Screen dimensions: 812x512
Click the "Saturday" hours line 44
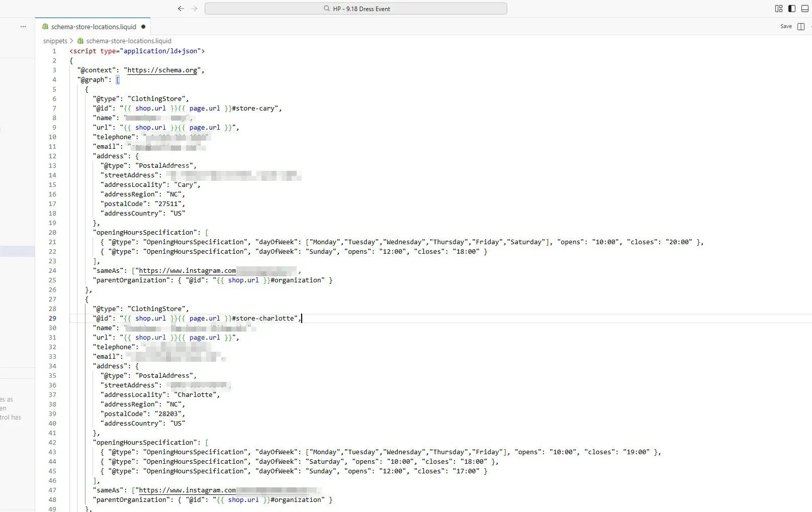(x=299, y=462)
